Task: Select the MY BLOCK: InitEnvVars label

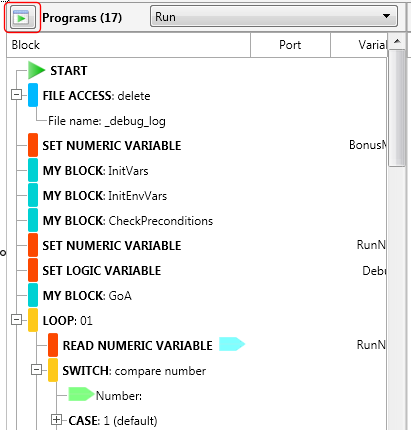Action: [105, 196]
